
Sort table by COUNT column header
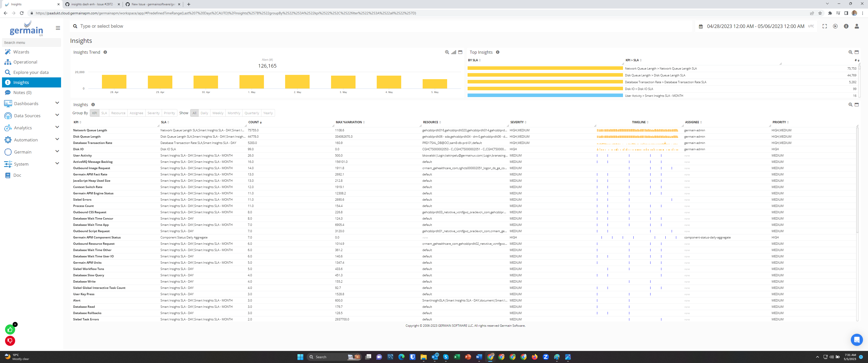tap(253, 122)
